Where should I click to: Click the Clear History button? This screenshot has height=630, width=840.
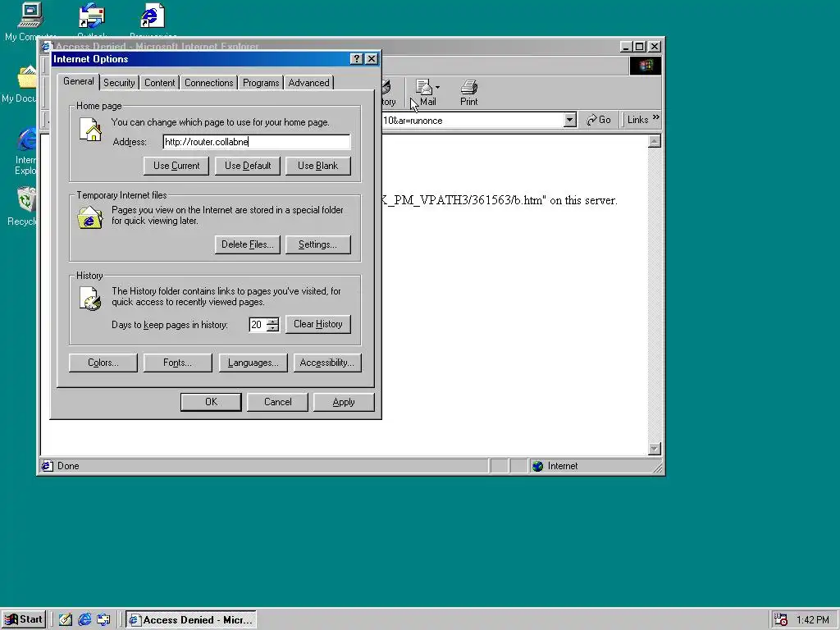pyautogui.click(x=318, y=324)
